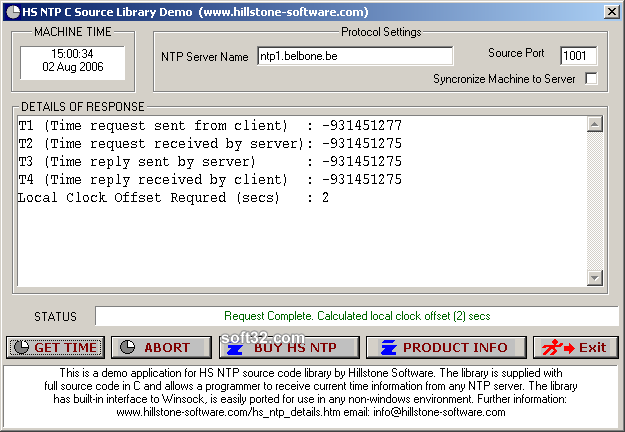Click the 02 Aug 2006 date text
The image size is (625, 432).
(x=73, y=67)
